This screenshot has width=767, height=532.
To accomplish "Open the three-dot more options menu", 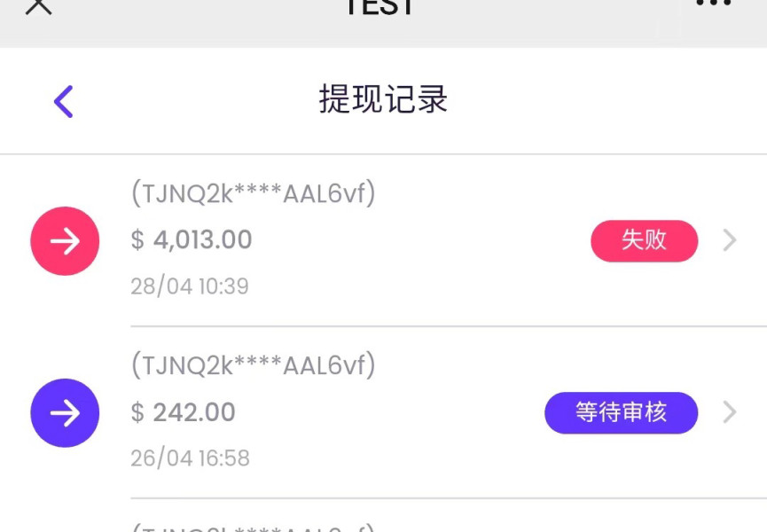I will (714, 4).
